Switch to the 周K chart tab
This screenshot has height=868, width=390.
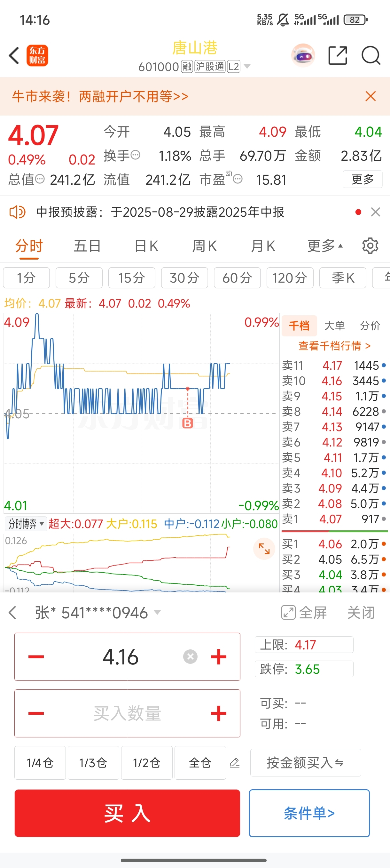(205, 246)
